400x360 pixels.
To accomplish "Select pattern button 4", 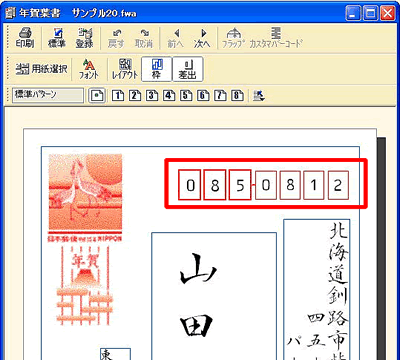I will click(x=169, y=96).
